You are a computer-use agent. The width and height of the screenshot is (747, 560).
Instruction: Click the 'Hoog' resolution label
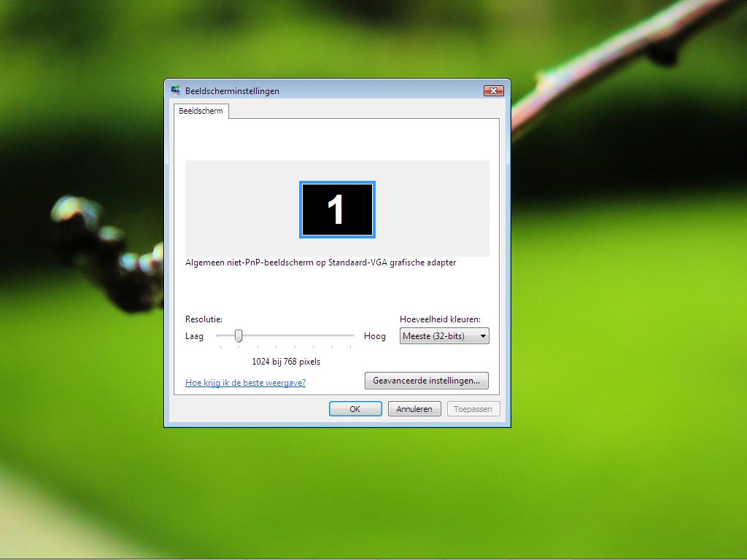click(x=374, y=336)
